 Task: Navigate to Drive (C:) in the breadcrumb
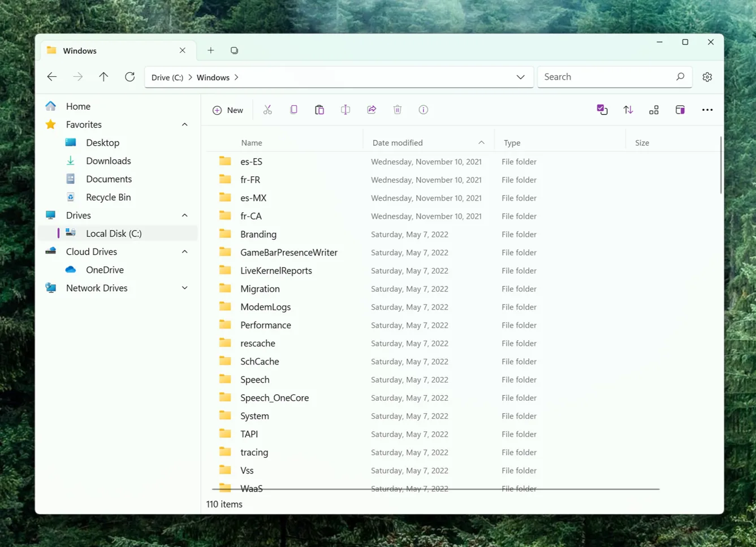pyautogui.click(x=167, y=77)
